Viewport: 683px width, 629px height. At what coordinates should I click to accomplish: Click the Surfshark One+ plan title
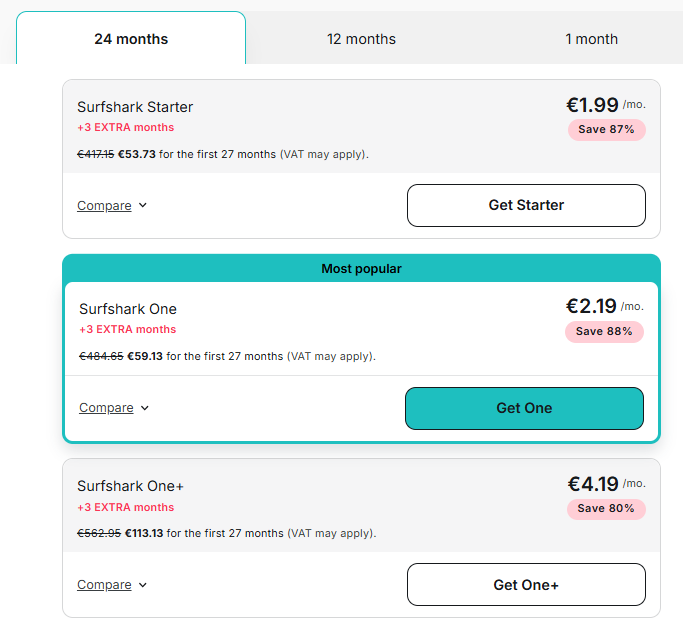point(131,486)
